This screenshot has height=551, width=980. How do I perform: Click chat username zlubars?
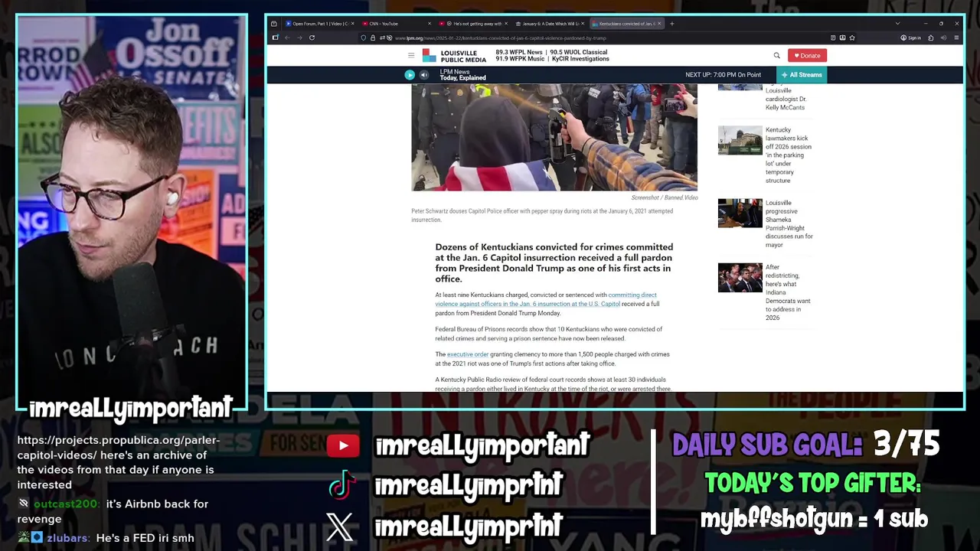click(67, 538)
